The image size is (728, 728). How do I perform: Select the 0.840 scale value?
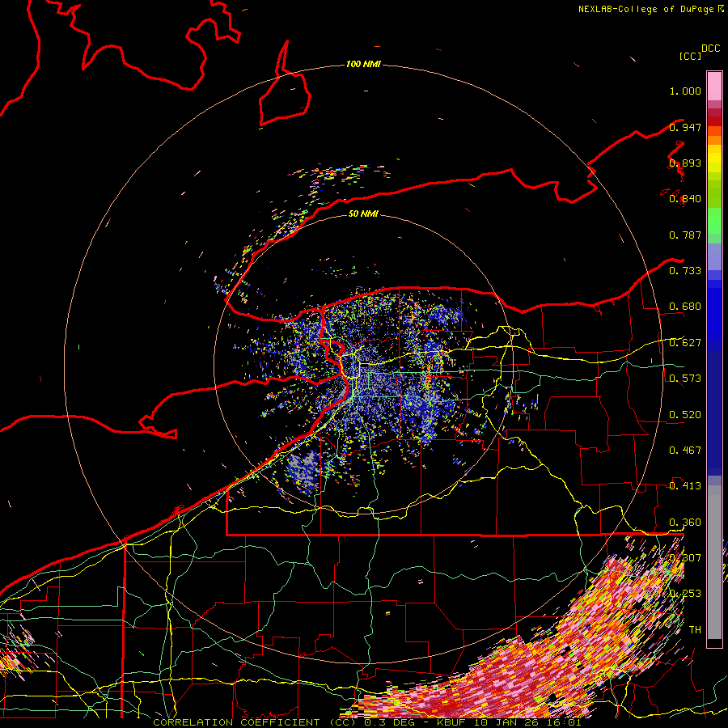[x=685, y=199]
